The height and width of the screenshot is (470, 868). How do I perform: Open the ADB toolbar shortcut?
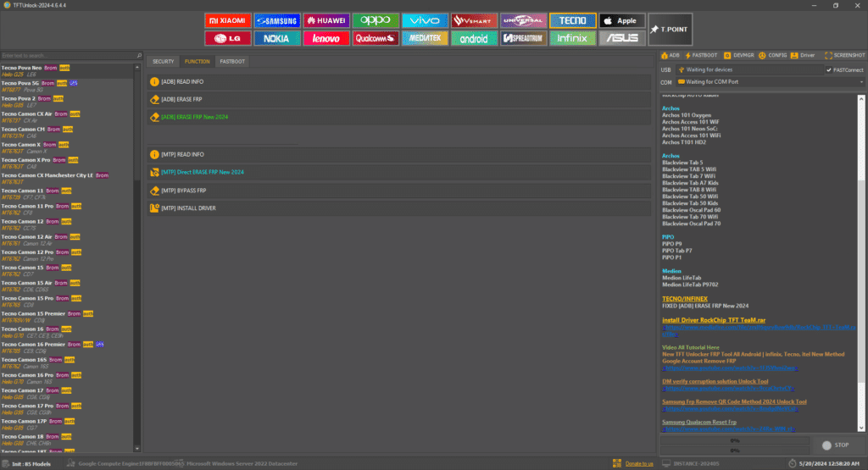(670, 55)
